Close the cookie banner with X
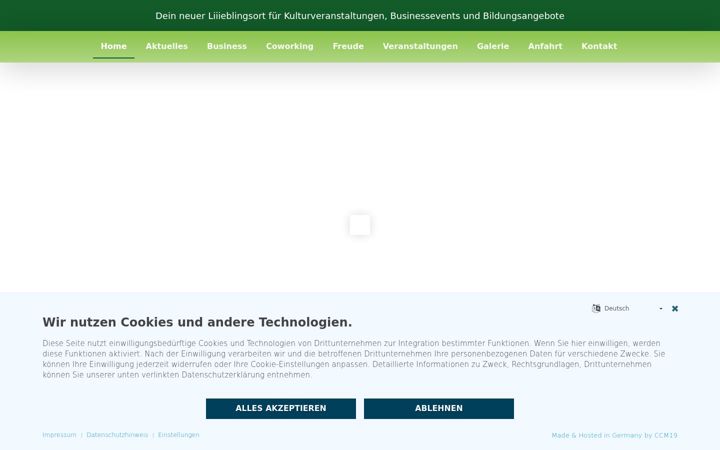Viewport: 720px width, 450px height. coord(675,309)
